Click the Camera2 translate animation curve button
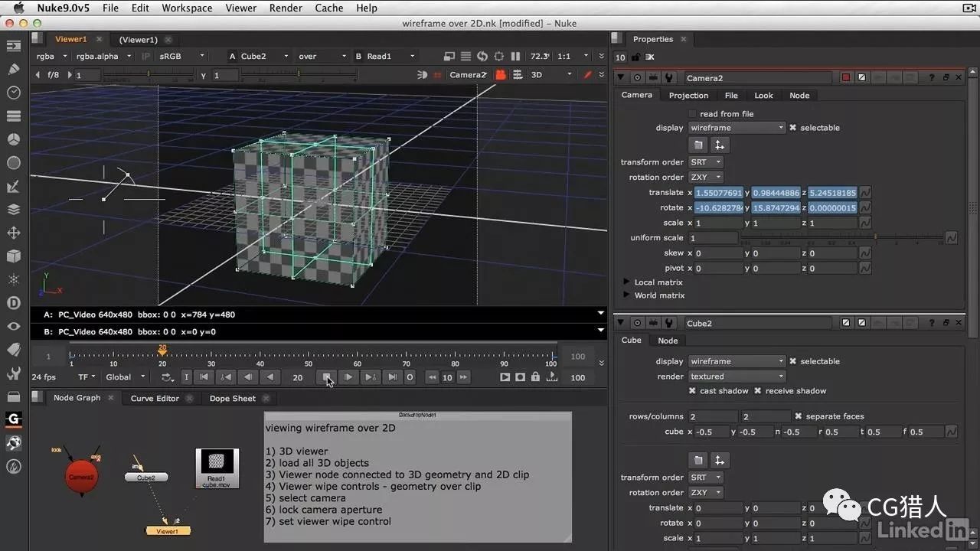Viewport: 980px width, 551px height. (x=865, y=193)
